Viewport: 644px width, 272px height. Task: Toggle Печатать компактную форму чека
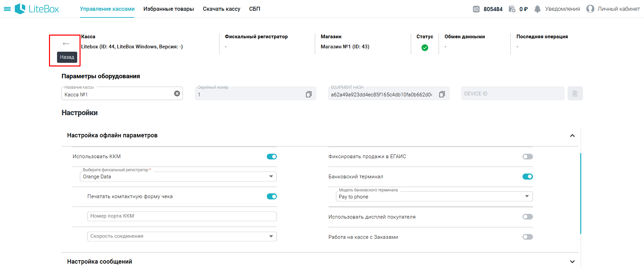(x=272, y=196)
